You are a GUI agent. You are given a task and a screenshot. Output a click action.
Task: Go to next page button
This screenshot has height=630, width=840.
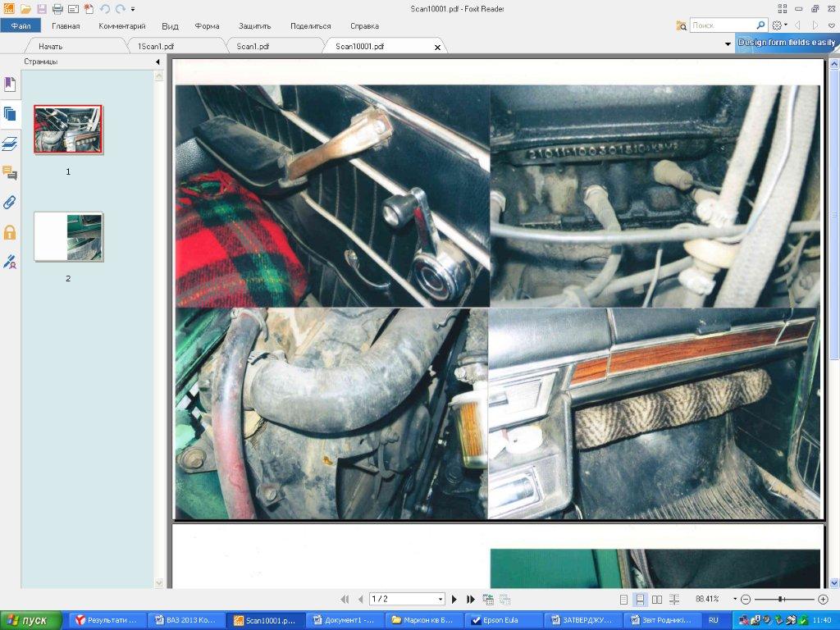tap(454, 599)
